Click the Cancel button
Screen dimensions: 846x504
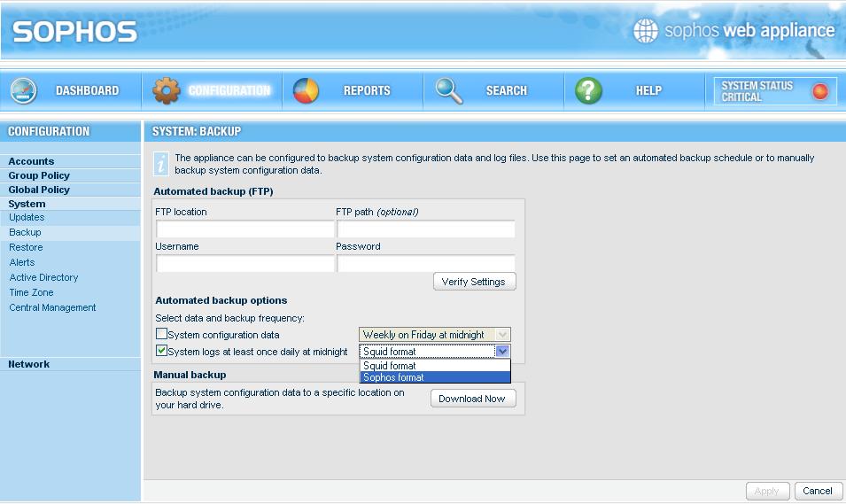pos(818,491)
